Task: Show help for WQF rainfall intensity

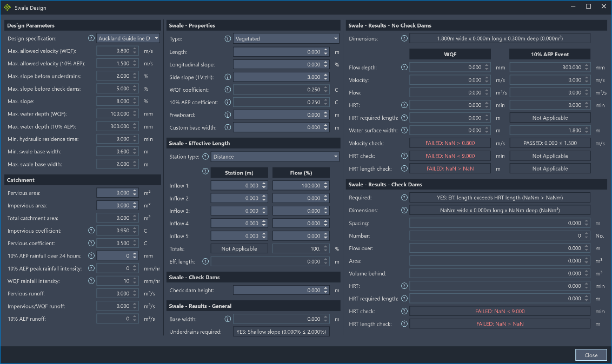Action: coord(91,281)
